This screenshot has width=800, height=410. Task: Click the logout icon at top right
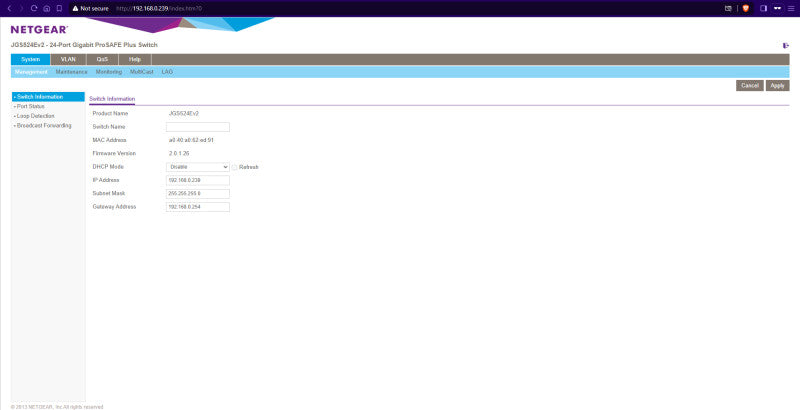[x=786, y=45]
